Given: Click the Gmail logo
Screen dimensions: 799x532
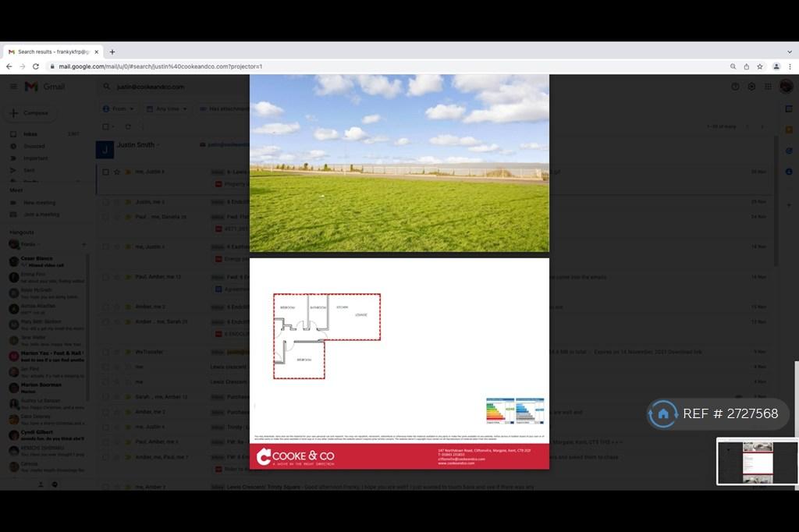Looking at the screenshot, I should pyautogui.click(x=44, y=87).
